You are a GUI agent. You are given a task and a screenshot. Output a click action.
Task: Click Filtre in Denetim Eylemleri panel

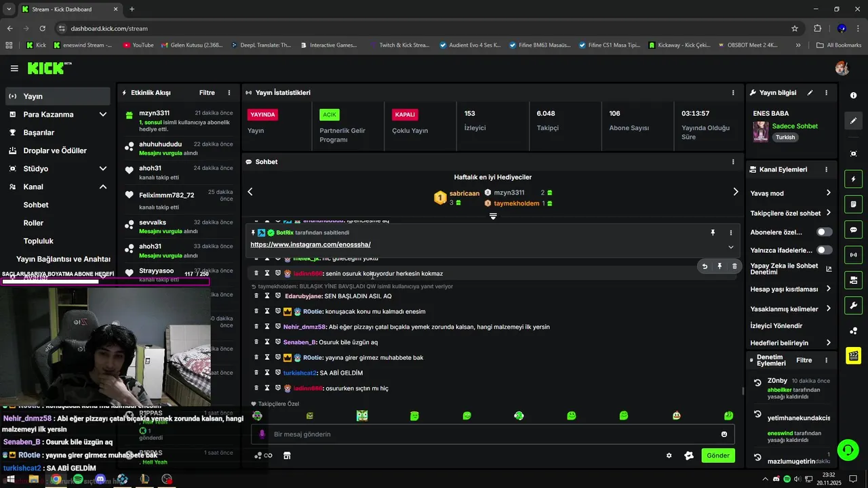[x=804, y=360]
